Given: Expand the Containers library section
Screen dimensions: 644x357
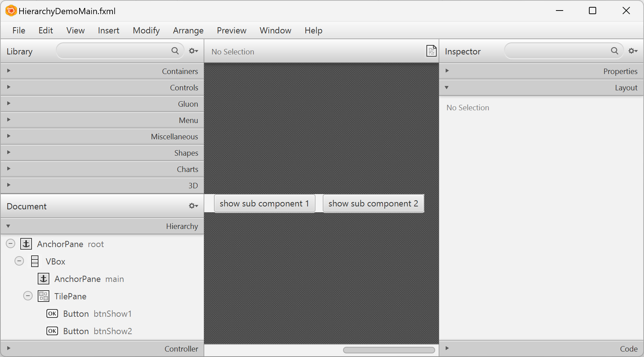Looking at the screenshot, I should pyautogui.click(x=8, y=71).
